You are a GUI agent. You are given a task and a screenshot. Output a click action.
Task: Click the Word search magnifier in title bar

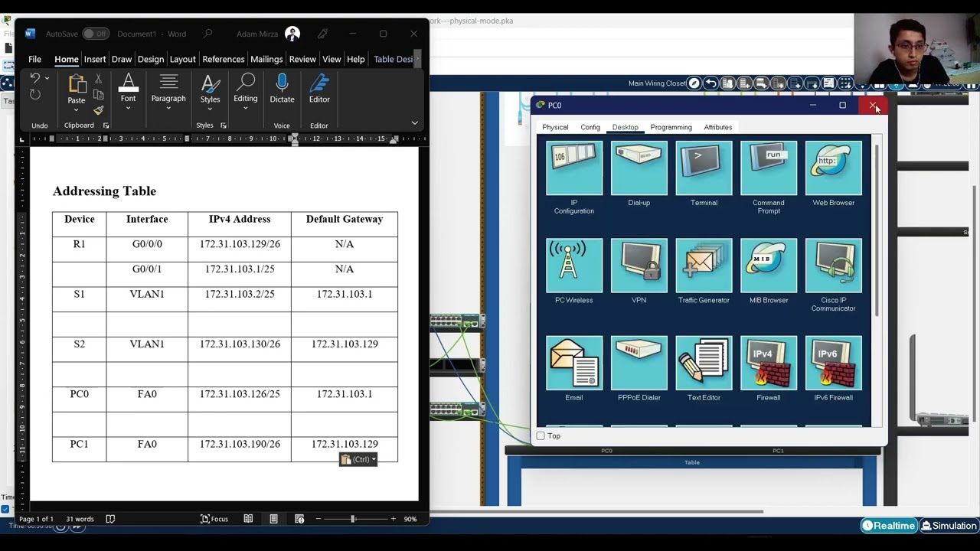[x=207, y=34]
